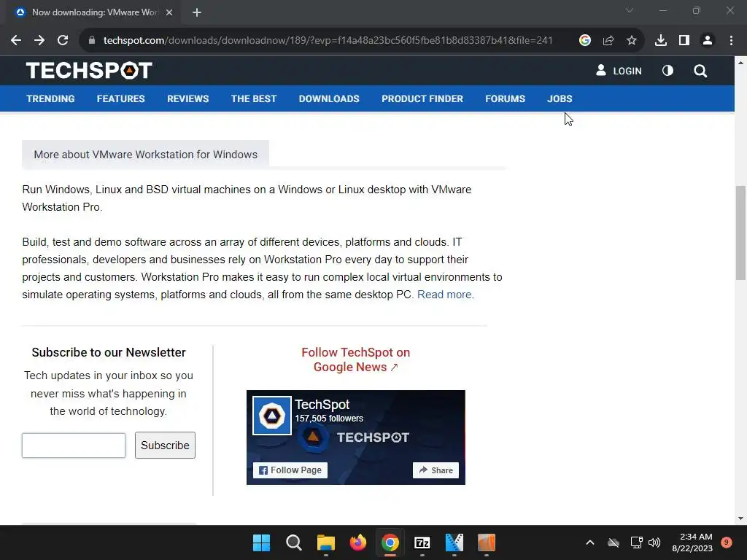Open the FEATURES section
Screen dimensions: 747x560
pyautogui.click(x=120, y=98)
